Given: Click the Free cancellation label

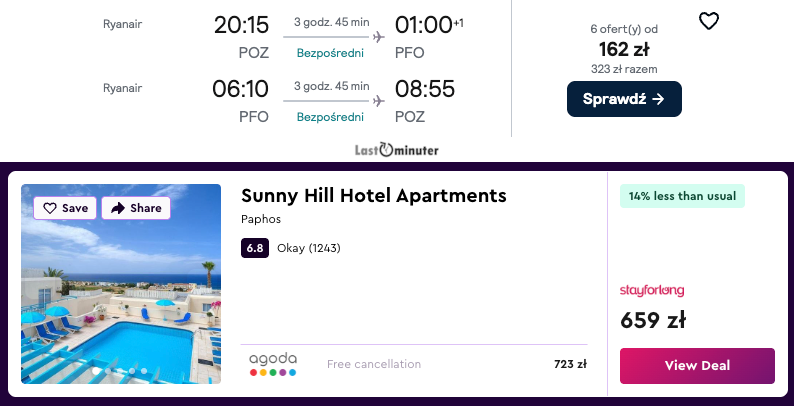Looking at the screenshot, I should click(x=374, y=364).
